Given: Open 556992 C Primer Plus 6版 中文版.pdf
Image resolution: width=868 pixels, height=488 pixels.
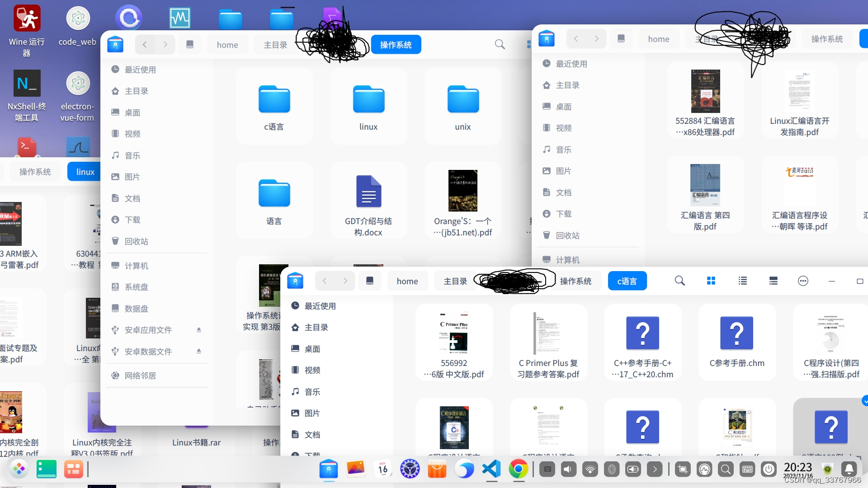Looking at the screenshot, I should pos(453,343).
